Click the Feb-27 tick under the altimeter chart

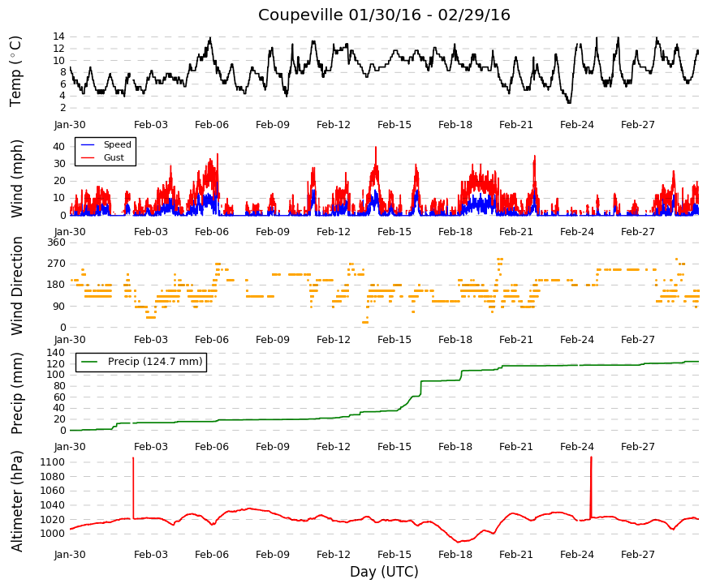[x=637, y=554]
